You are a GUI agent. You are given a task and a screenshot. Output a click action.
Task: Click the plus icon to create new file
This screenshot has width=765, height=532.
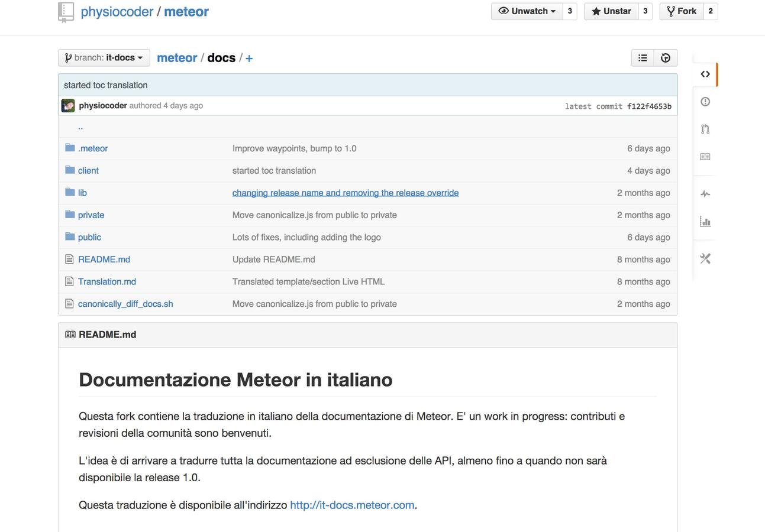(249, 59)
